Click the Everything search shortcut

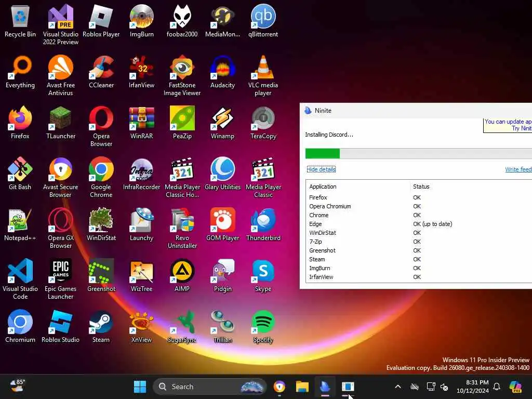20,72
